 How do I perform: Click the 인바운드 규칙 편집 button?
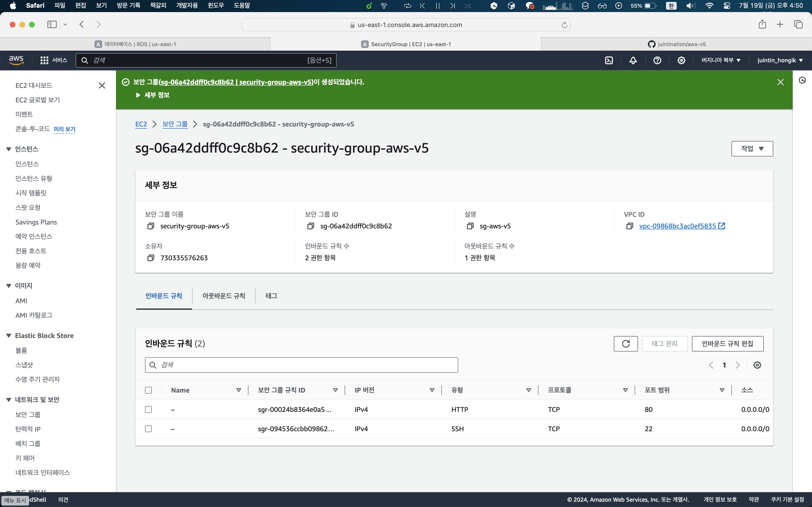tap(727, 344)
